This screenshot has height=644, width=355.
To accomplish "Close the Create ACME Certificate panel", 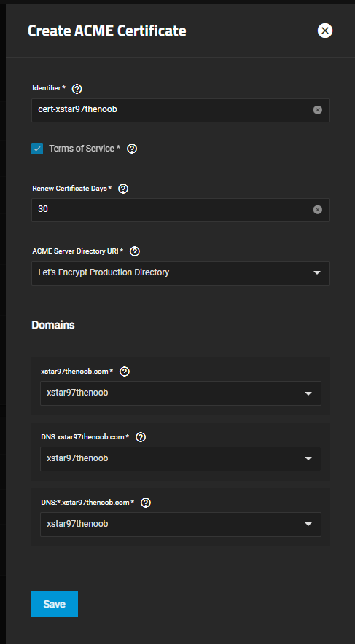I will coord(325,31).
